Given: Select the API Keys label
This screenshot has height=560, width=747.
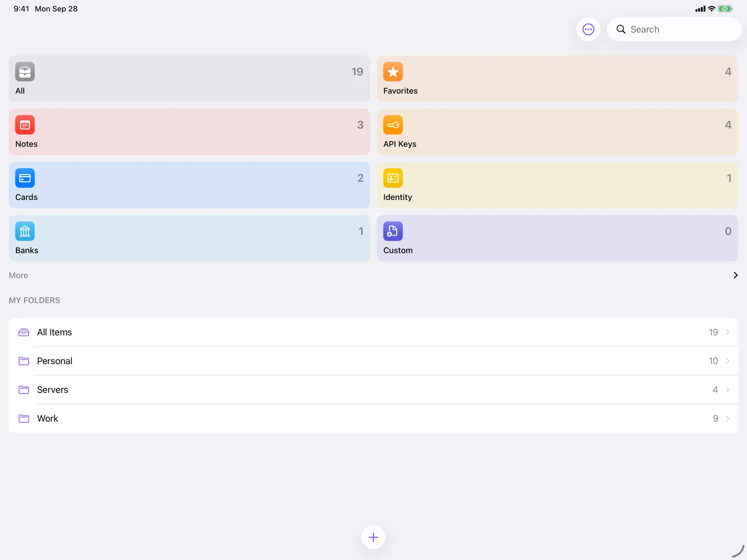Looking at the screenshot, I should tap(400, 144).
